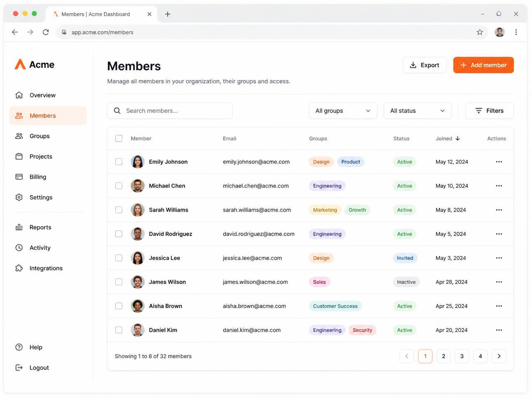Viewport: 532px width, 399px height.
Task: Open actions menu for James Wilson
Action: (499, 282)
